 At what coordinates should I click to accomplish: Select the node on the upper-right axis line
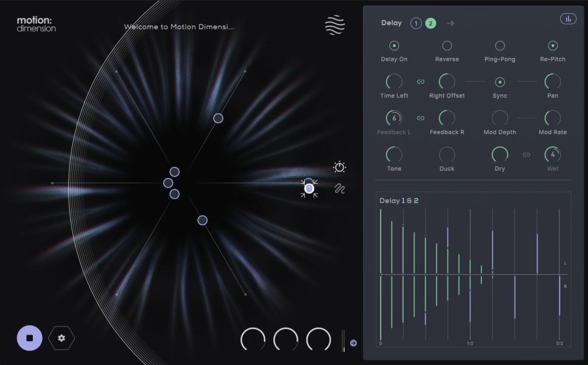219,118
